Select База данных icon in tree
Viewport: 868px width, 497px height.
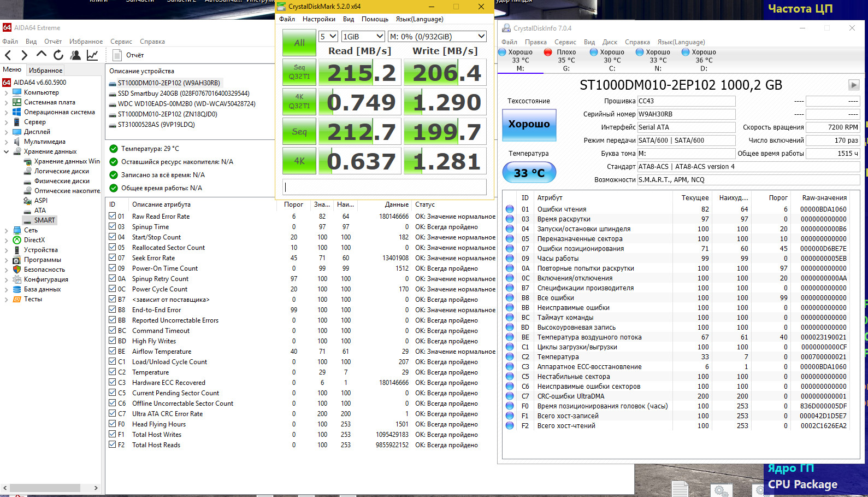[x=17, y=289]
